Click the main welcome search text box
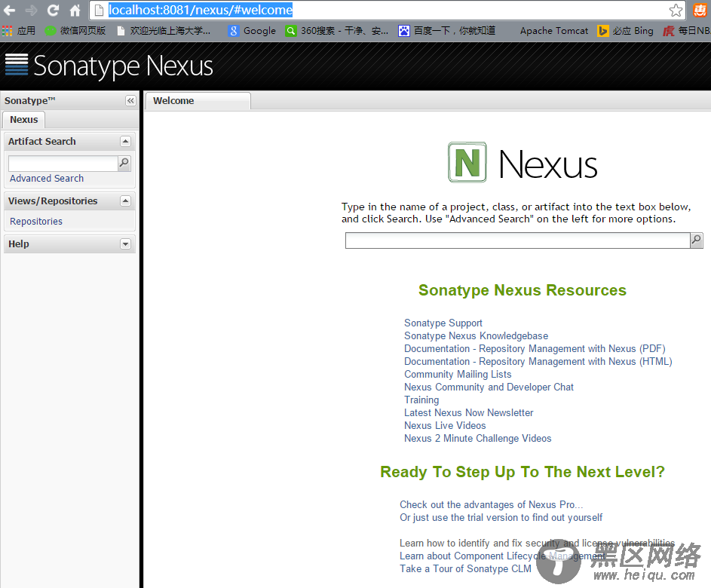Screen dimensions: 711x588 [x=517, y=240]
